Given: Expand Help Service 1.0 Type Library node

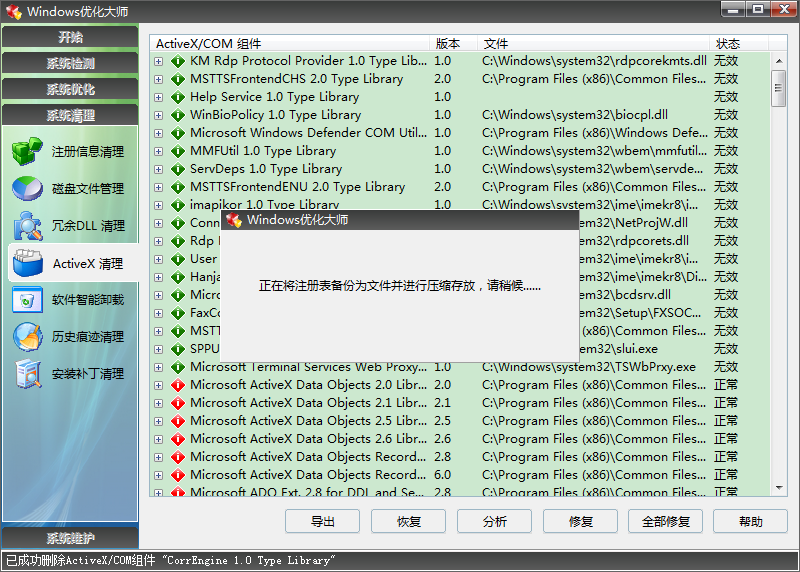Looking at the screenshot, I should (159, 97).
